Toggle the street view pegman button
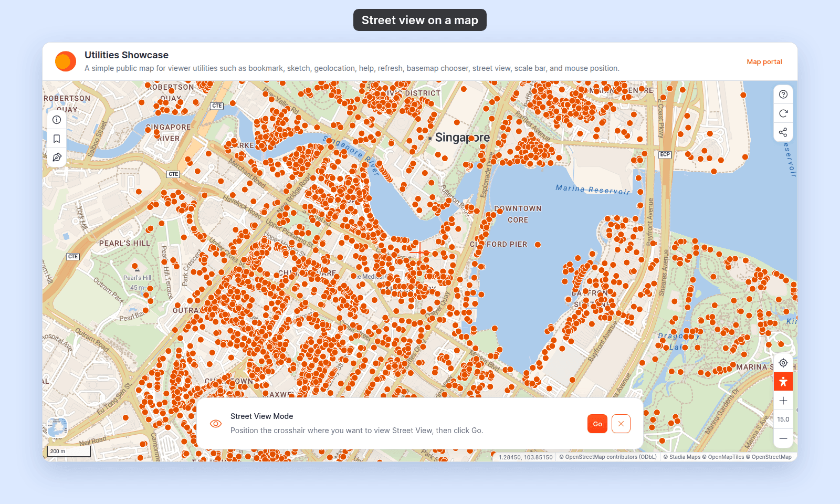Viewport: 840px width, 504px height. click(783, 382)
